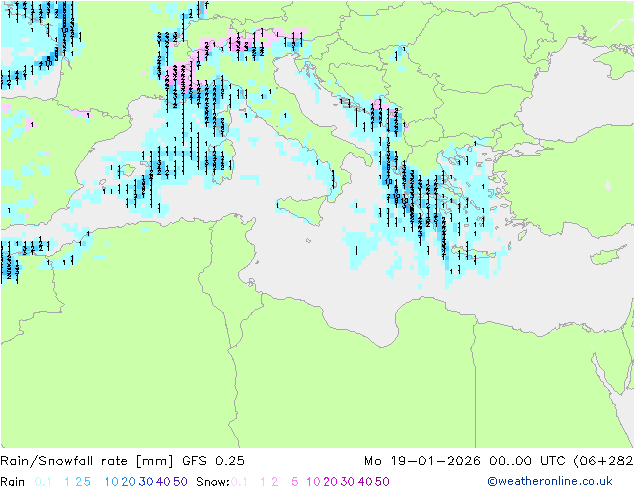Select the Rain 0.1 legend value
634x490 pixels.
pyautogui.click(x=43, y=482)
